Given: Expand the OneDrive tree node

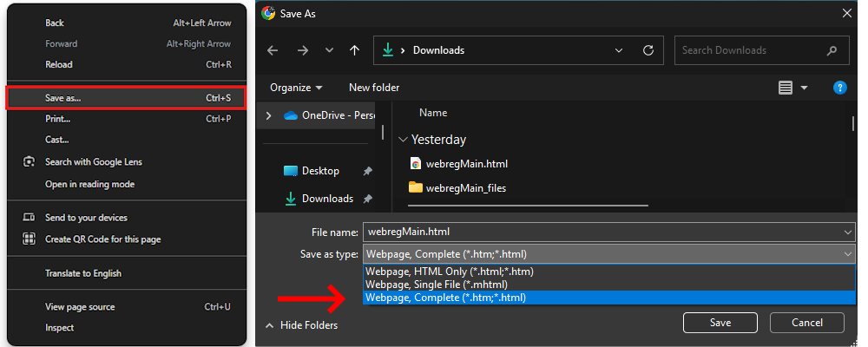Looking at the screenshot, I should pyautogui.click(x=269, y=115).
